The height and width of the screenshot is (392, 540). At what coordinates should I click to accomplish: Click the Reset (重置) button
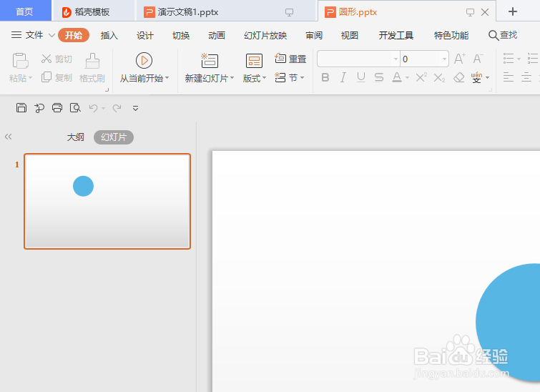click(290, 59)
